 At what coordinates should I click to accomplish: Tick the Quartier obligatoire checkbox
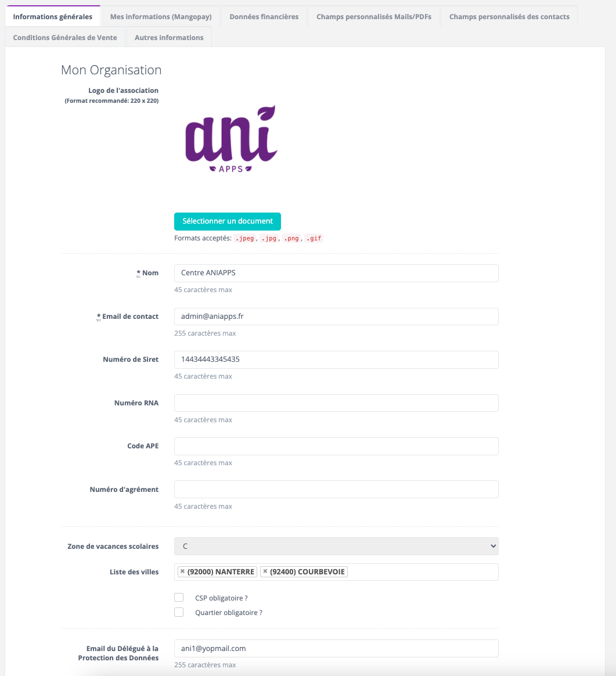[x=179, y=612]
